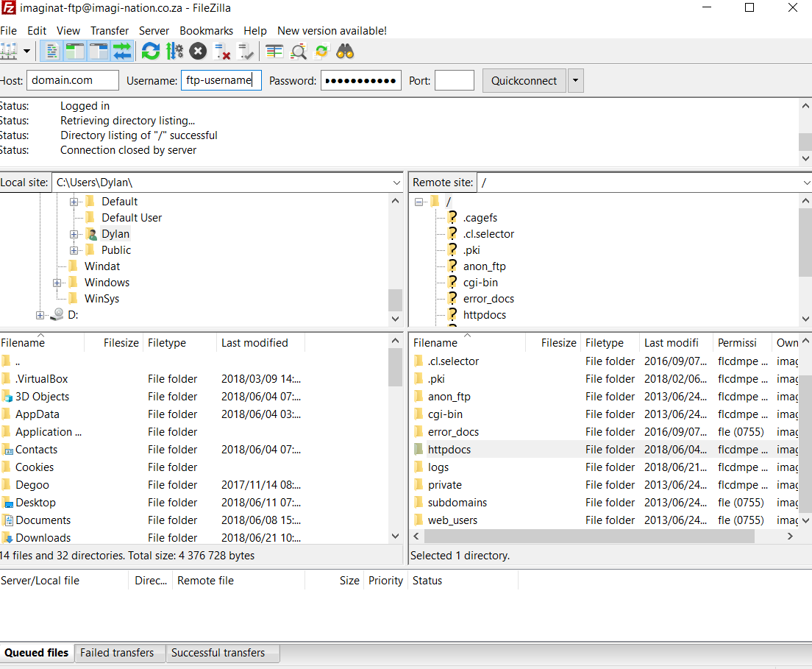Toggle the remote directory tree display
This screenshot has width=812, height=669.
click(x=99, y=52)
